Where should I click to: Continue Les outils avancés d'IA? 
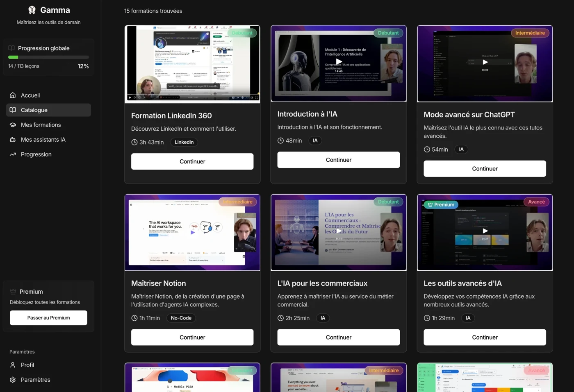click(485, 337)
